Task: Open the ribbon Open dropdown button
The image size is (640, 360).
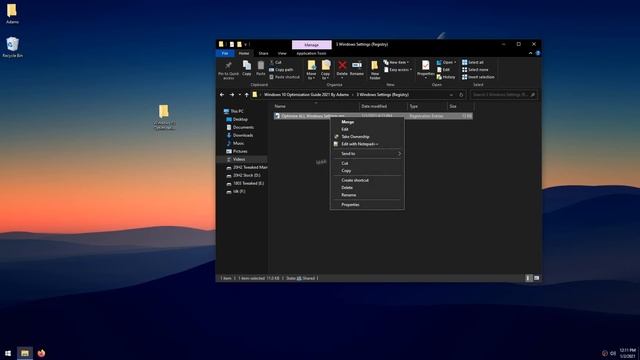Action: [446, 62]
